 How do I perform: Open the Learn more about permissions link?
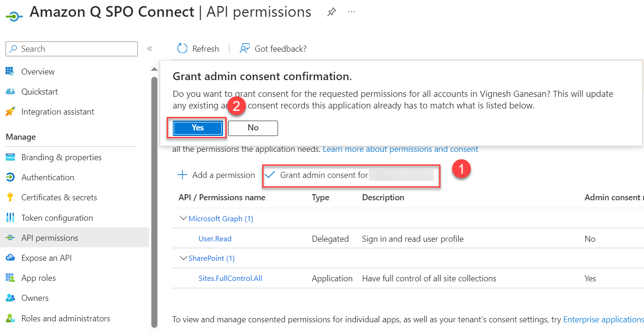tap(401, 149)
